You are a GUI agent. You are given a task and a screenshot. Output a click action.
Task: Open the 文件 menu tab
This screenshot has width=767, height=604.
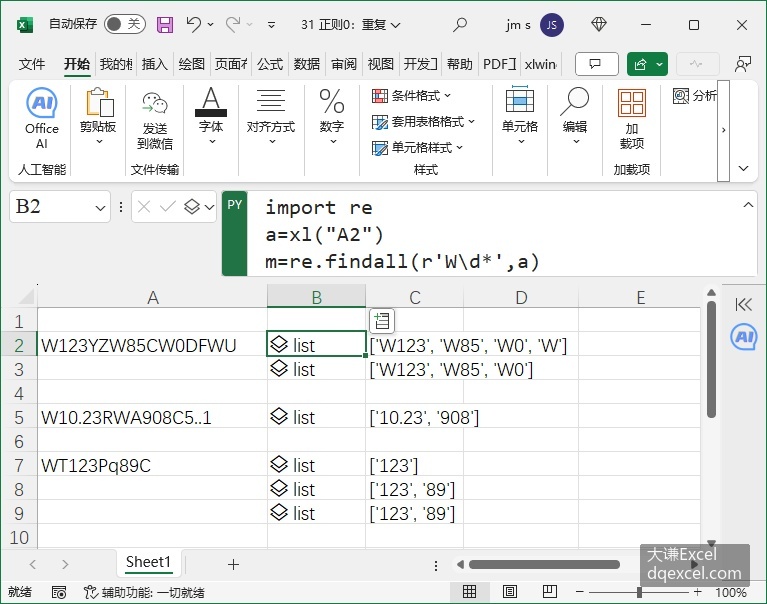coord(32,64)
